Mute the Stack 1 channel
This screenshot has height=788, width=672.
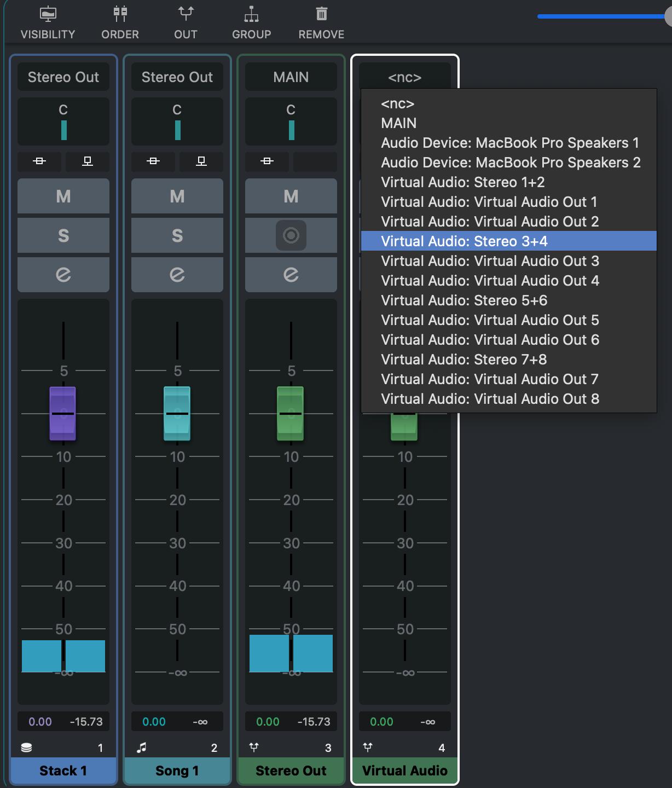[63, 196]
